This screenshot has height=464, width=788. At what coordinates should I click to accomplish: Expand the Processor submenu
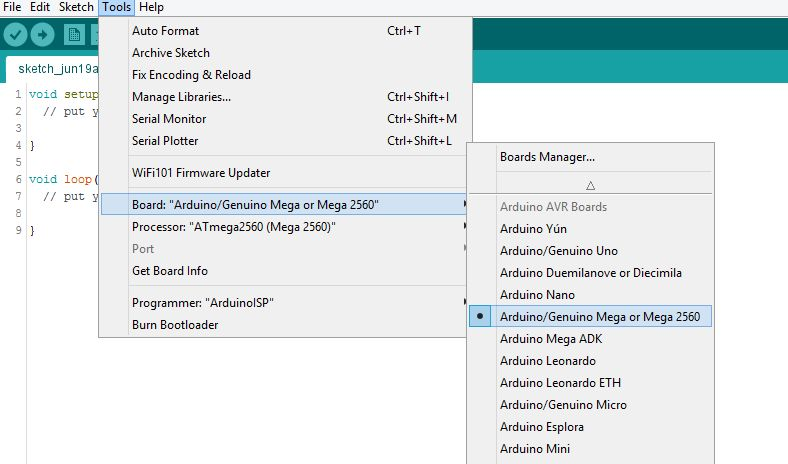coord(285,227)
